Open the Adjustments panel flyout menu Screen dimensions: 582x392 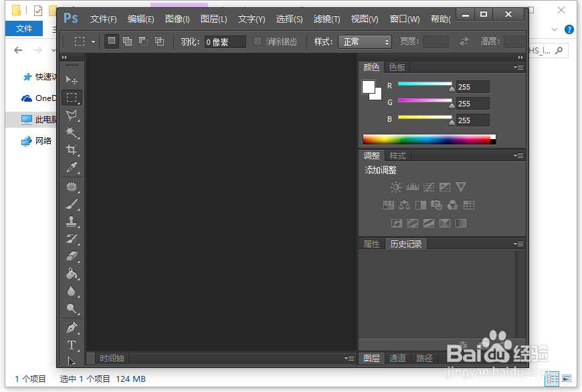[x=518, y=156]
